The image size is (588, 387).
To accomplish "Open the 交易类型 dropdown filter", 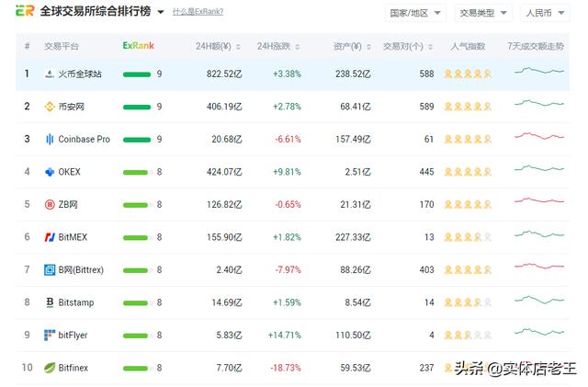I will click(483, 13).
